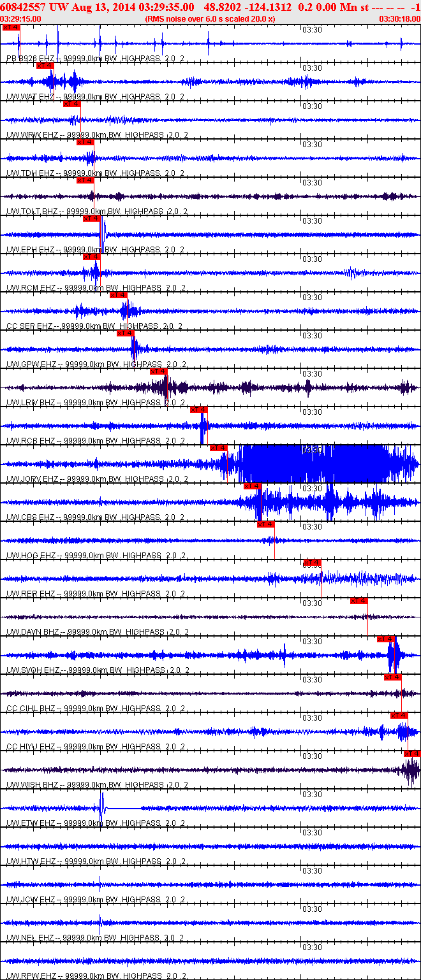Click the red pick flag on UW.WISH trace
The width and height of the screenshot is (421, 980).
pyautogui.click(x=413, y=753)
